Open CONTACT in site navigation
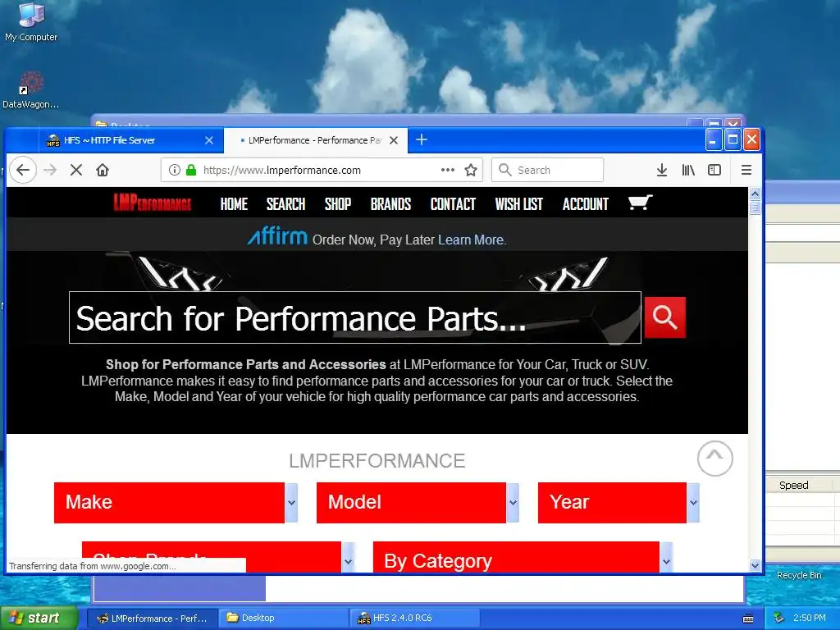This screenshot has height=630, width=840. click(x=453, y=204)
